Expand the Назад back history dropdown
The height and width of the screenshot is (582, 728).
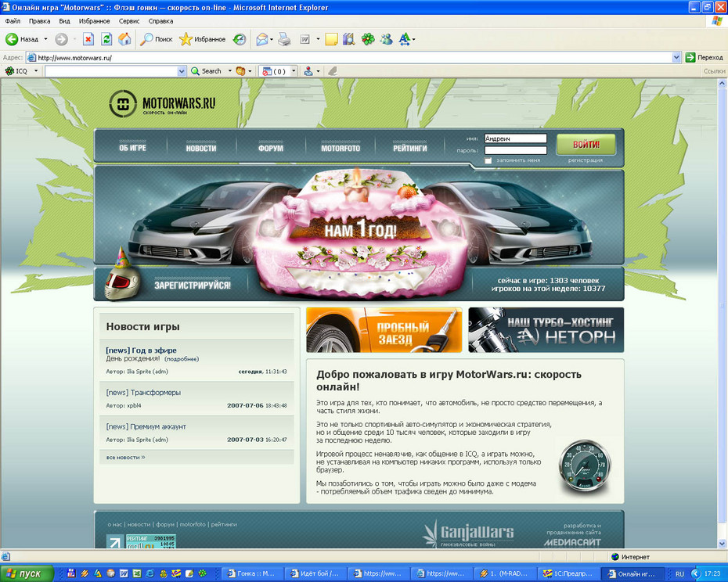point(45,39)
